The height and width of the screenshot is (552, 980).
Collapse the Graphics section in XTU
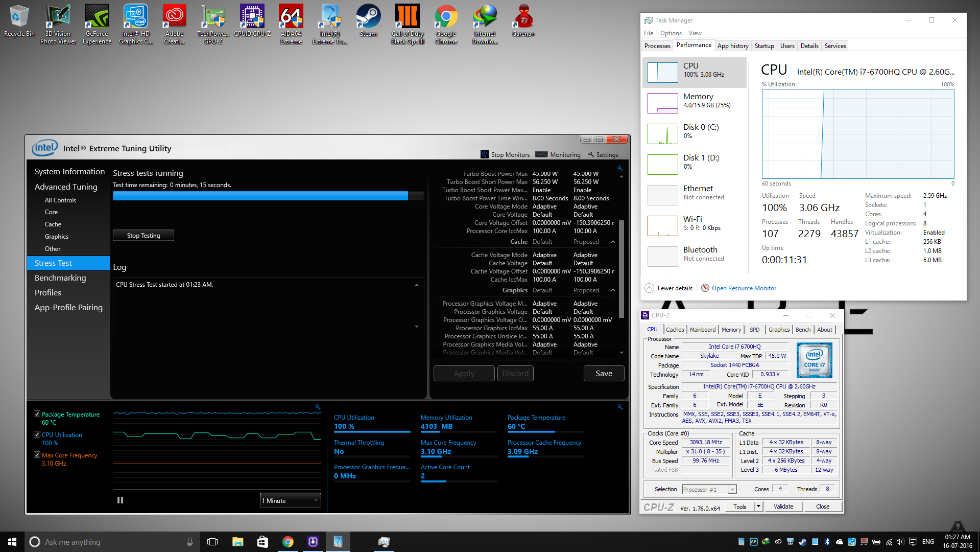click(x=613, y=290)
